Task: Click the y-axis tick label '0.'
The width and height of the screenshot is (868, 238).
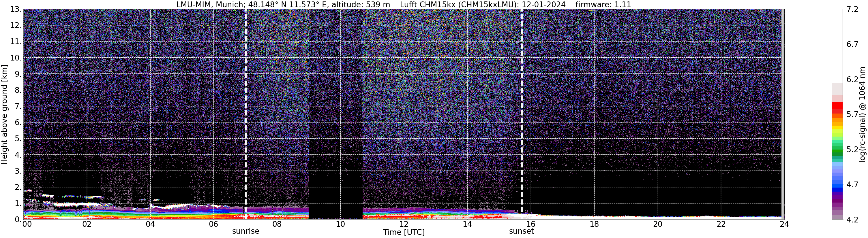Action: (x=18, y=219)
